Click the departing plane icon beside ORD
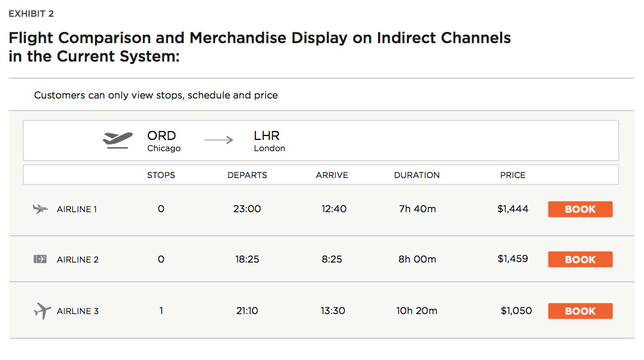The image size is (644, 360). click(118, 141)
